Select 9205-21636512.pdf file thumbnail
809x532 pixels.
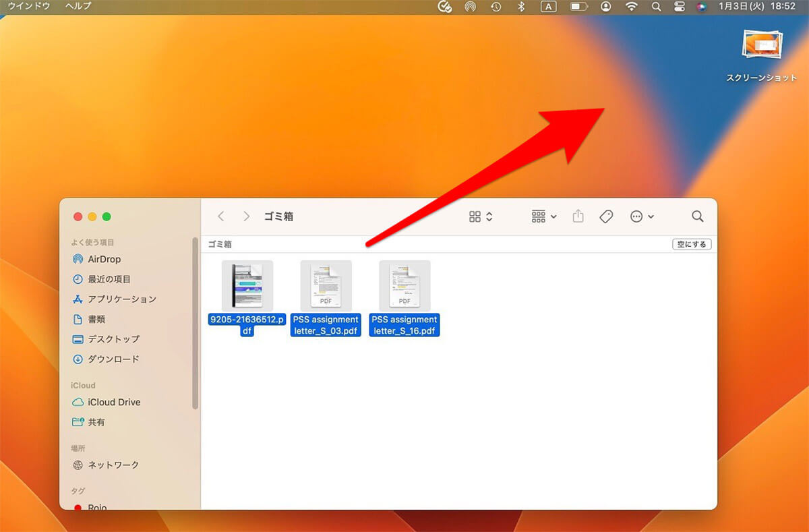(x=247, y=286)
